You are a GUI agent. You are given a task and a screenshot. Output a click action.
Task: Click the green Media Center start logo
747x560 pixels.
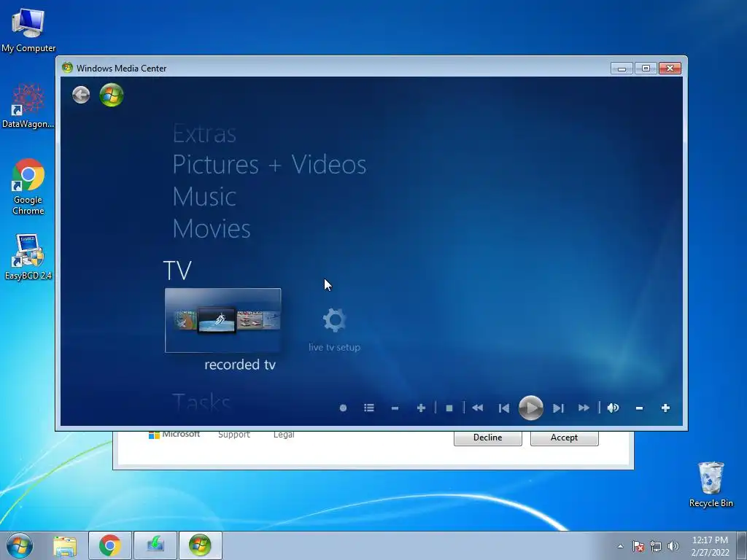point(112,95)
